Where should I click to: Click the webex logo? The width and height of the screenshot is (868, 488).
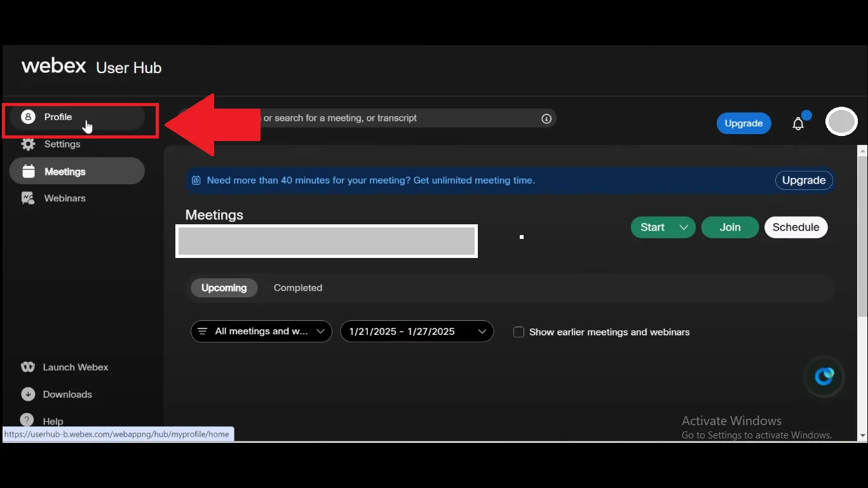(x=54, y=66)
